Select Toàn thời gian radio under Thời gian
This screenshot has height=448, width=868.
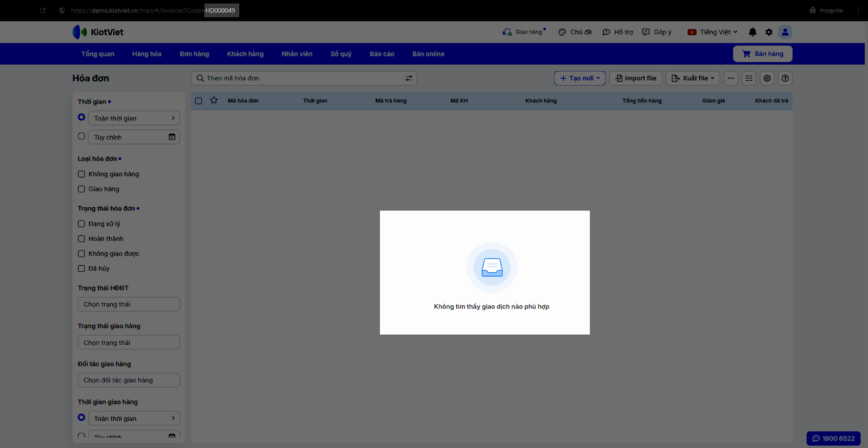pos(81,117)
